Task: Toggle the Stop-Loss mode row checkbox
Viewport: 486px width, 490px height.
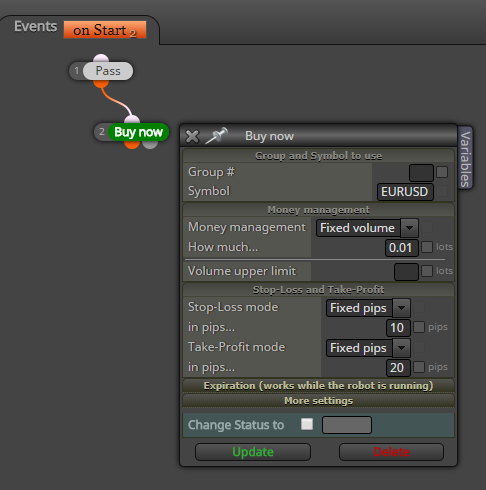Action: (419, 307)
